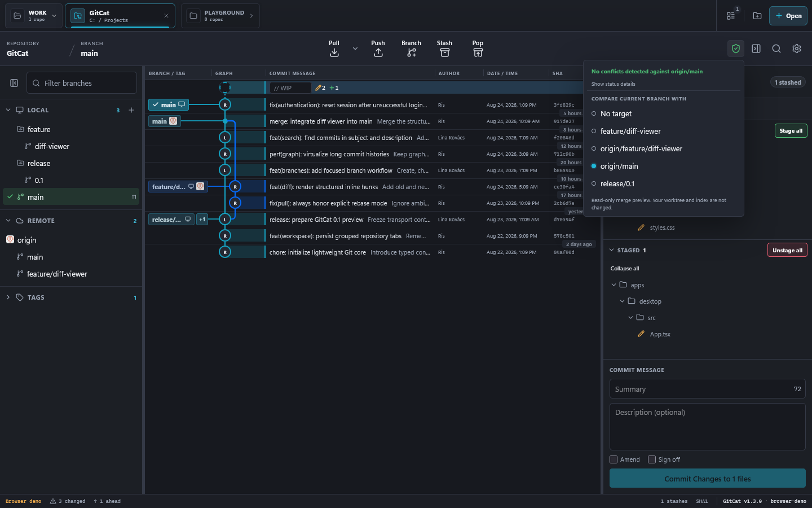Viewport: 812px width, 508px height.
Task: Collapse the STAGED section
Action: 612,250
